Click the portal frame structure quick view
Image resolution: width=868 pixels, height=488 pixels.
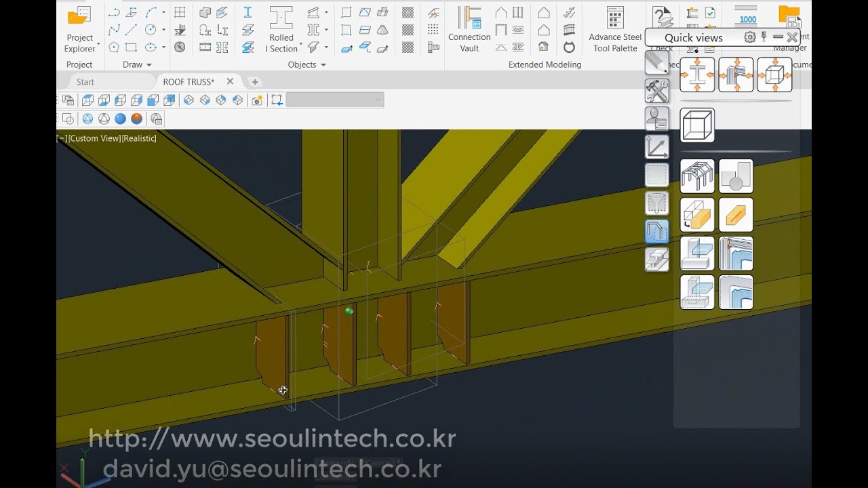(697, 176)
